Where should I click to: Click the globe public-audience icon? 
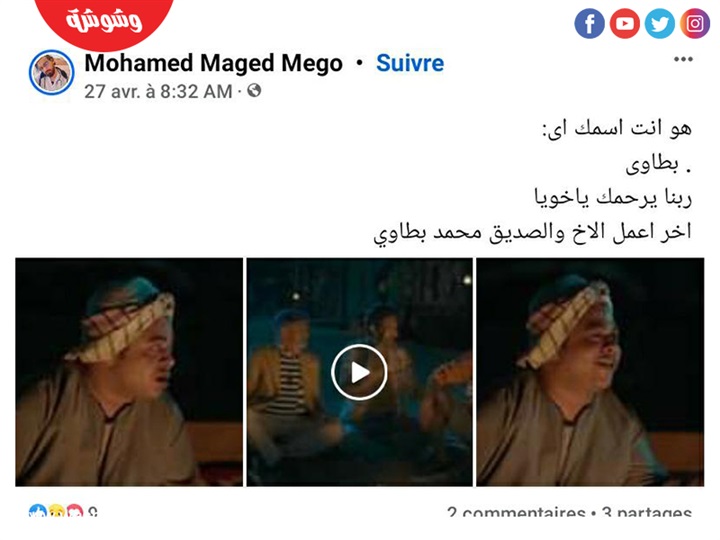click(254, 90)
